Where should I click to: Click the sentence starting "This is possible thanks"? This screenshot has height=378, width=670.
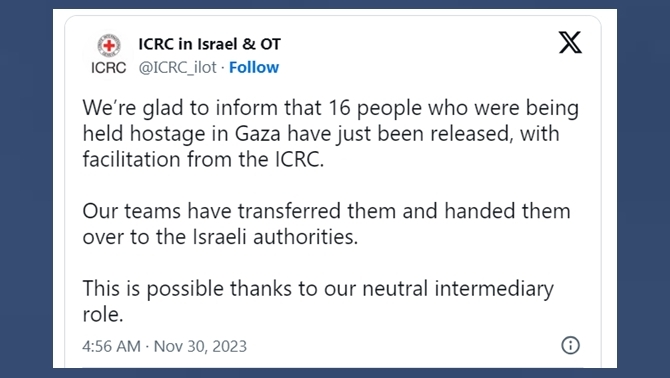pos(317,301)
